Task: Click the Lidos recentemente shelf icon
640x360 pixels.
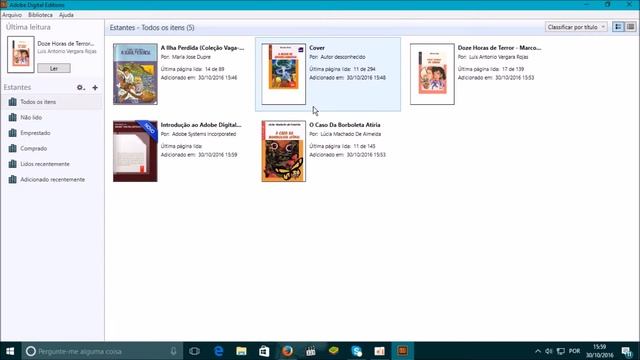Action: coord(13,164)
